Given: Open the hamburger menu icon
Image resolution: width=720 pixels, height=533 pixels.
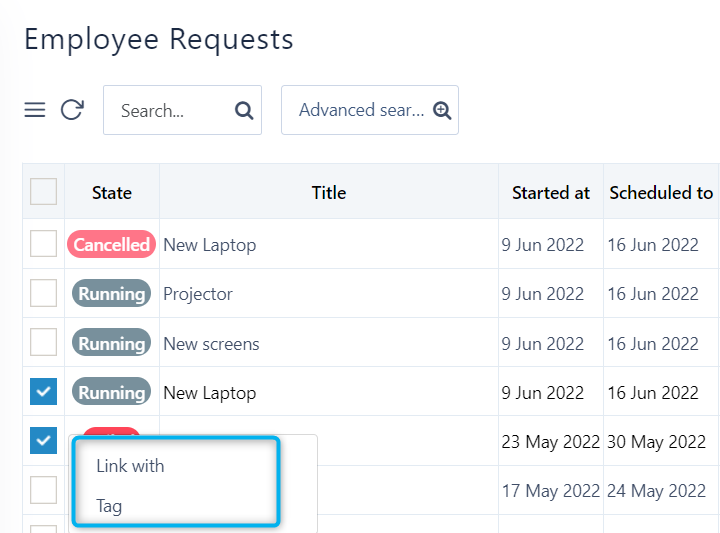Looking at the screenshot, I should point(35,110).
